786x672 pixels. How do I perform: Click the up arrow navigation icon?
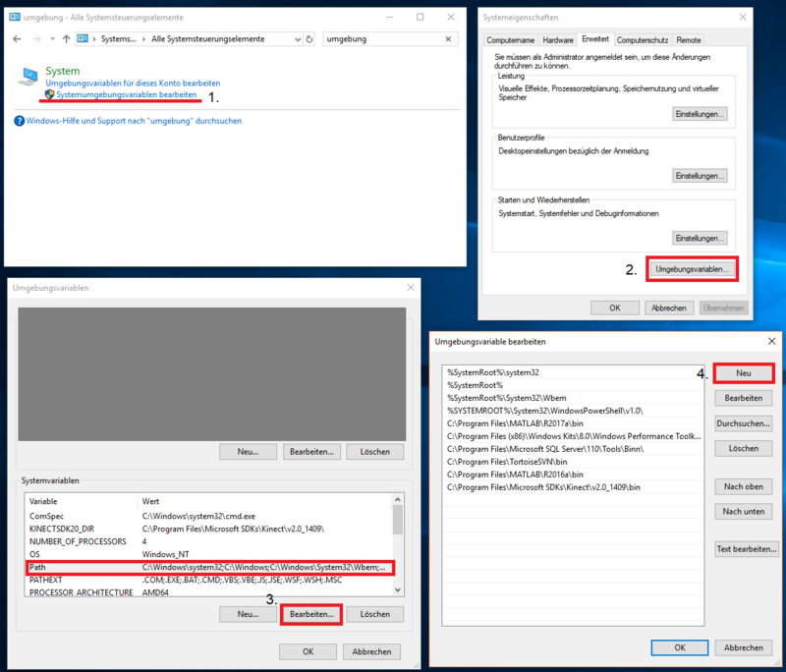(x=66, y=38)
